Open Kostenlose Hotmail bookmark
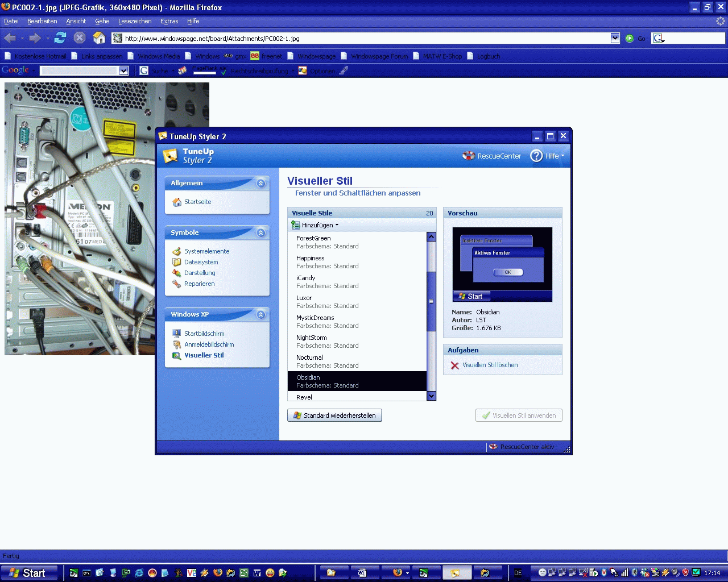The height and width of the screenshot is (582, 728). click(35, 56)
